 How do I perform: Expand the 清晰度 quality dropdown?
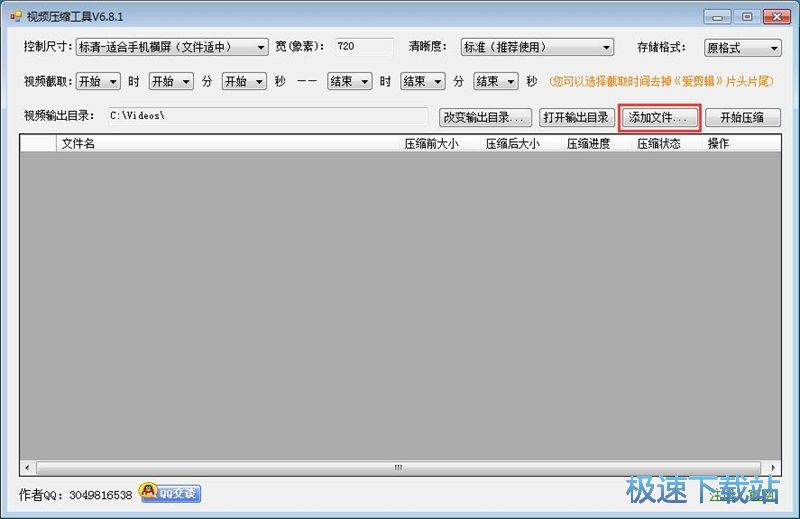click(x=537, y=47)
